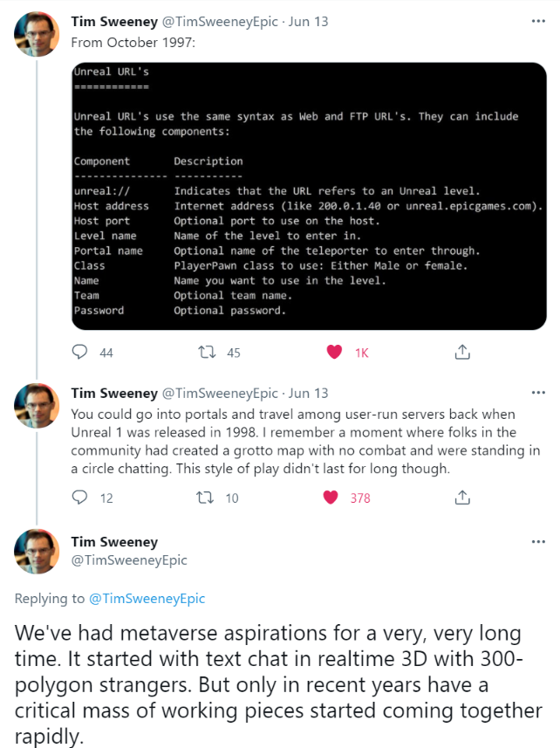560x748 pixels.
Task: Unlike the tweet with 1K likes
Action: click(x=333, y=353)
